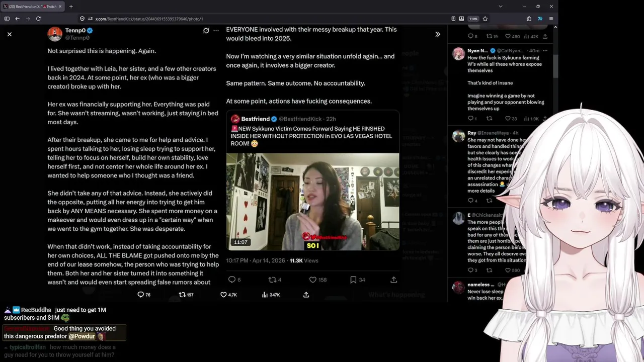644x362 pixels.
Task: Select the Bestfriend on X browser tab
Action: click(x=33, y=7)
